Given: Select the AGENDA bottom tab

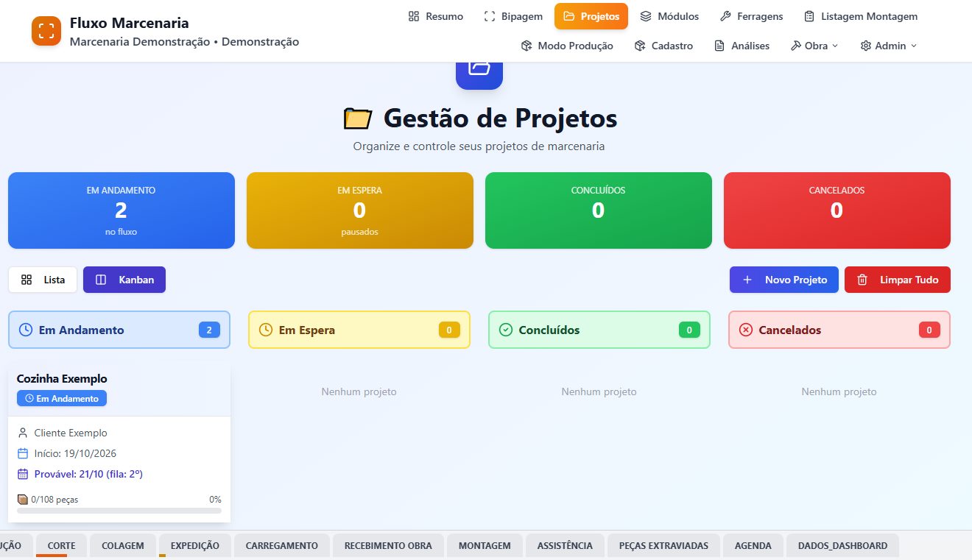Looking at the screenshot, I should click(753, 545).
